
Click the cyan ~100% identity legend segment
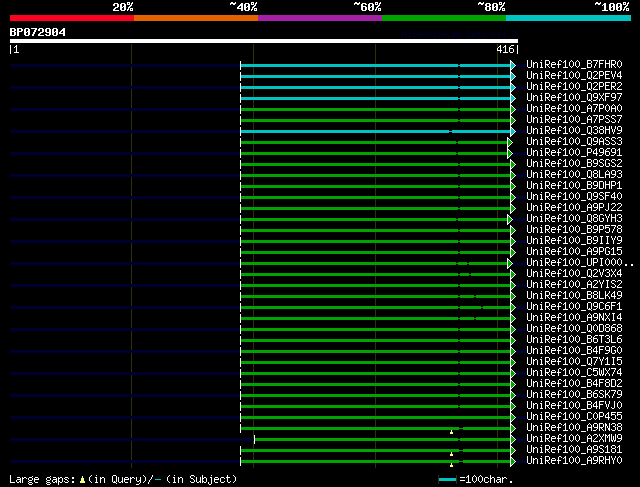569,18
